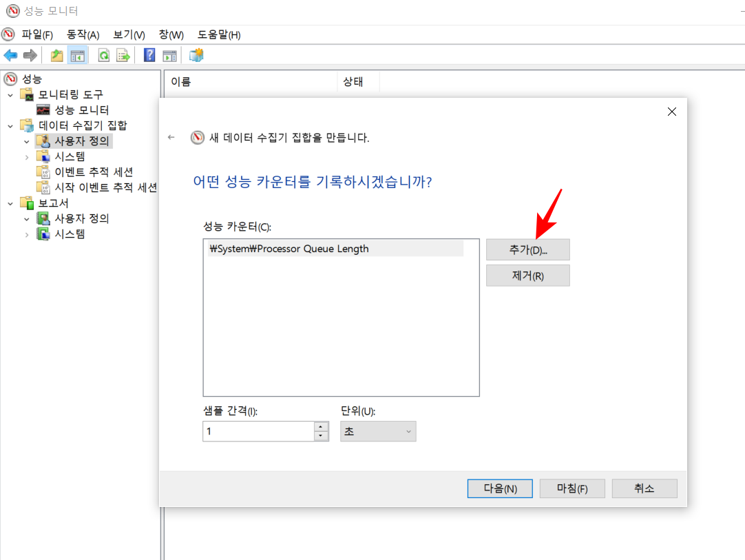Toggle the console tree pane toolbar icon
745x560 pixels.
(78, 55)
